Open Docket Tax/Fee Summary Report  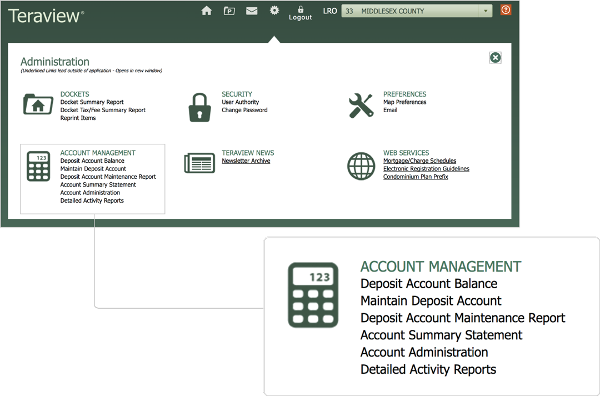(x=103, y=110)
